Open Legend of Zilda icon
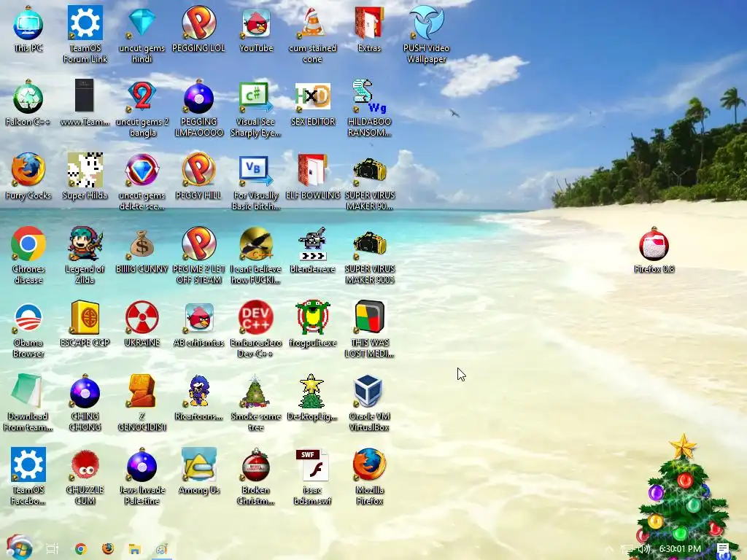Viewport: 747px width, 560px height. click(x=85, y=255)
